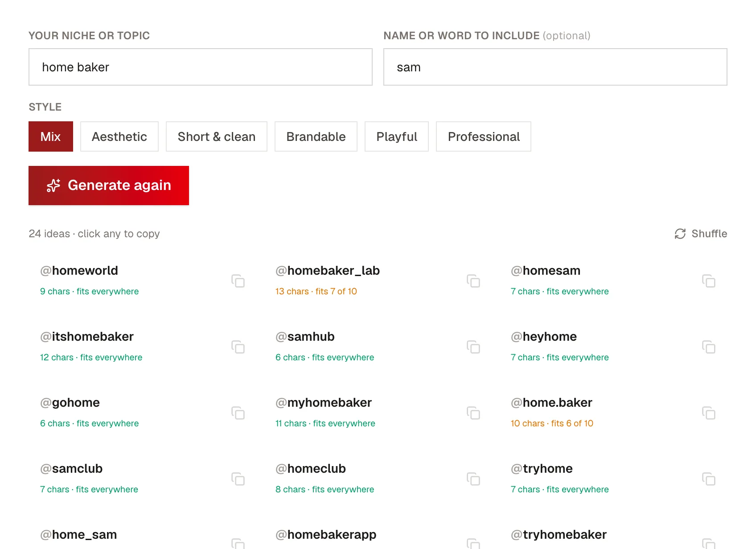The height and width of the screenshot is (549, 756).
Task: Copy the @homeworld username
Action: coord(238,281)
